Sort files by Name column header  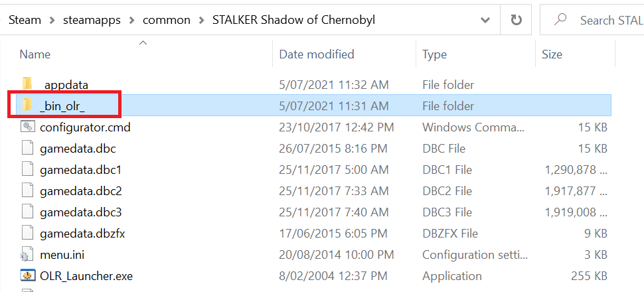(35, 54)
